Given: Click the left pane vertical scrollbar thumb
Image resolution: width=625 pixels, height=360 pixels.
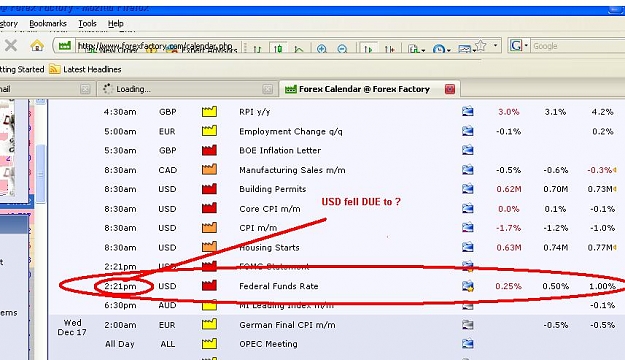Looking at the screenshot, I should tap(40, 174).
